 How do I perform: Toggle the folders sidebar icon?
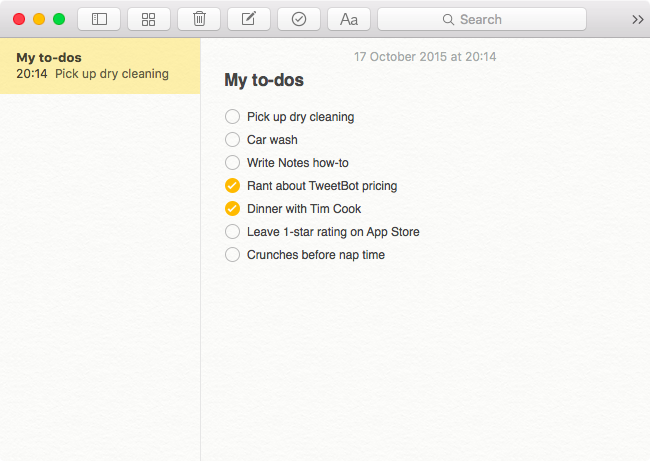(99, 19)
